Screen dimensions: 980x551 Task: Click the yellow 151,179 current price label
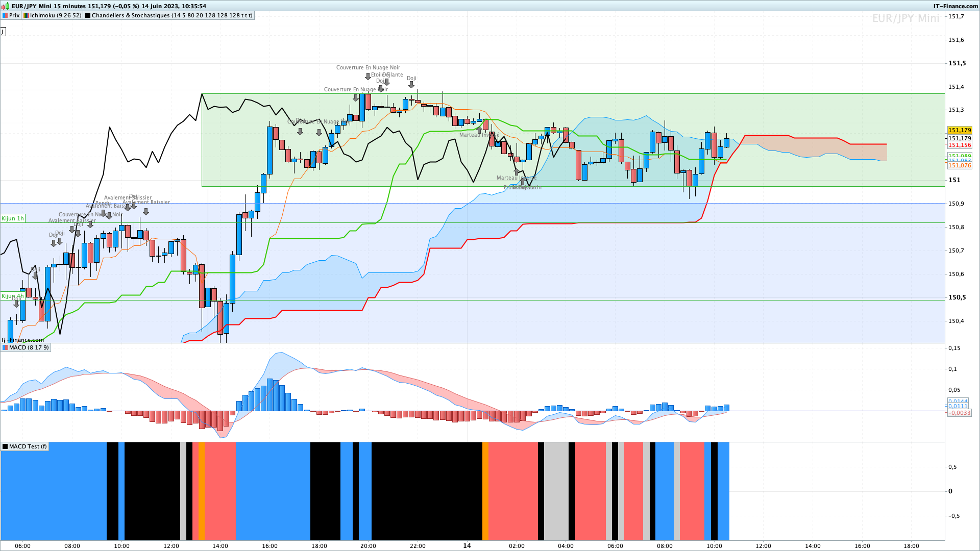[x=960, y=131]
